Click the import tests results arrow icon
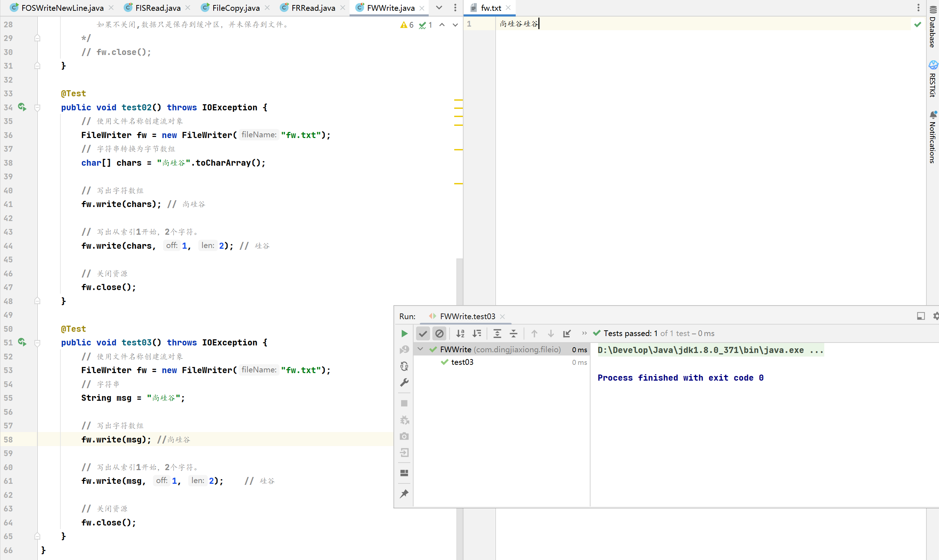Image resolution: width=939 pixels, height=560 pixels. [x=567, y=334]
